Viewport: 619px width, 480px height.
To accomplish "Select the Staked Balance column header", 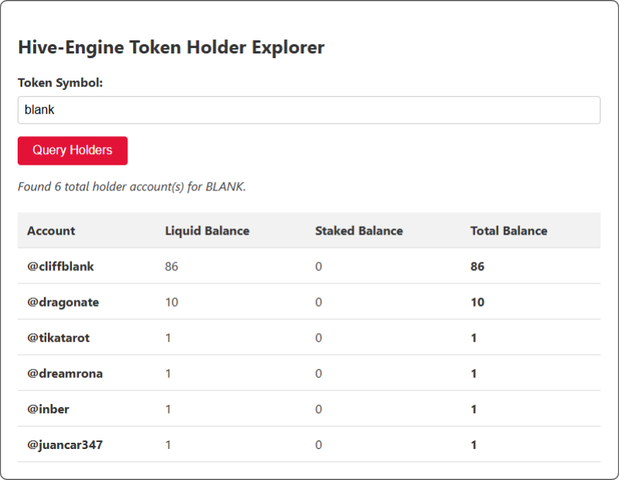I will [x=359, y=231].
